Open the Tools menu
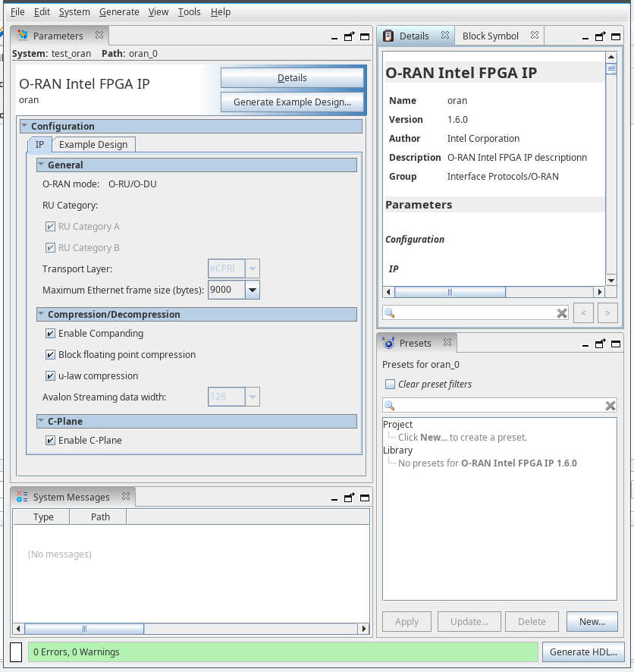634x672 pixels. click(x=190, y=12)
